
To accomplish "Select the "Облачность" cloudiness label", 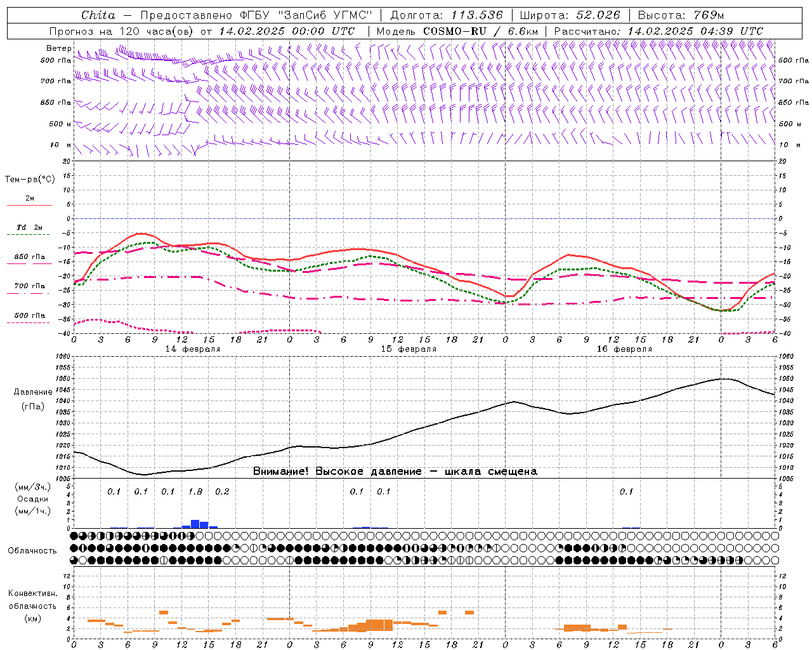I will [x=32, y=551].
